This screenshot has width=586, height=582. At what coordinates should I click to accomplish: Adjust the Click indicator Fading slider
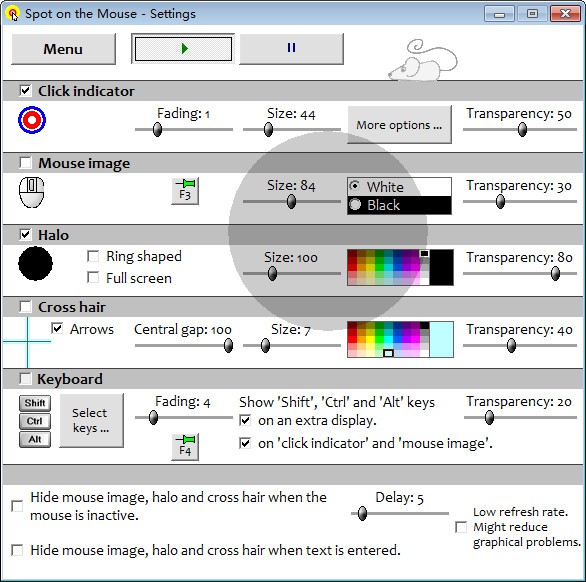pos(183,130)
